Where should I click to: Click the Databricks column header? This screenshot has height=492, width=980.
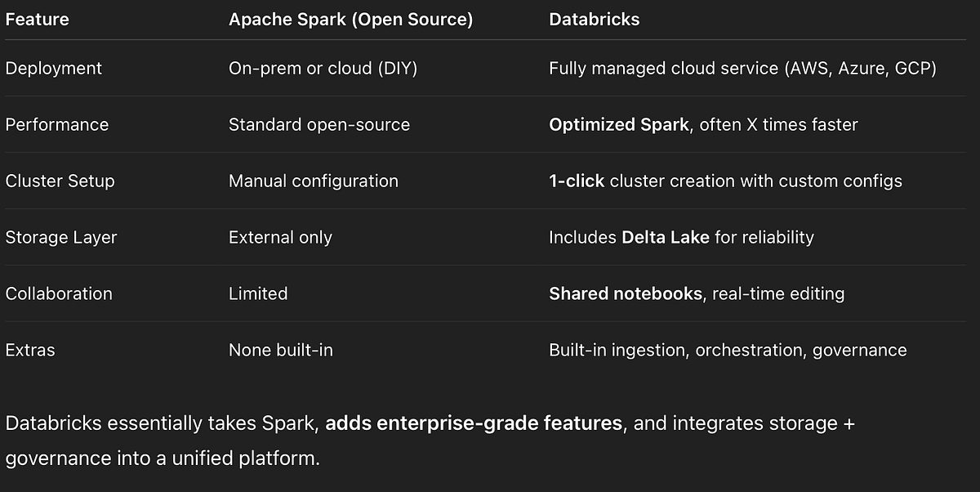594,19
